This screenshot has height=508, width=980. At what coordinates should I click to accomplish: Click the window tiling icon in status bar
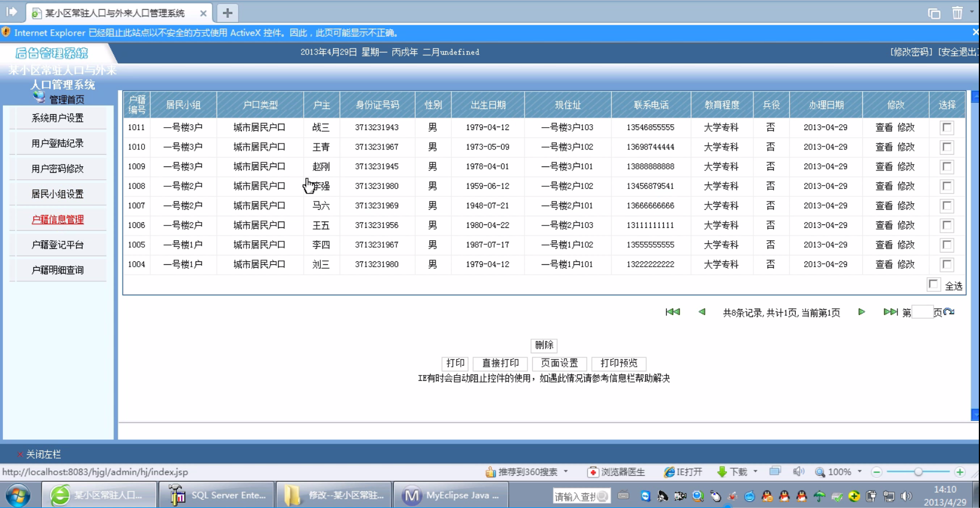pos(775,471)
